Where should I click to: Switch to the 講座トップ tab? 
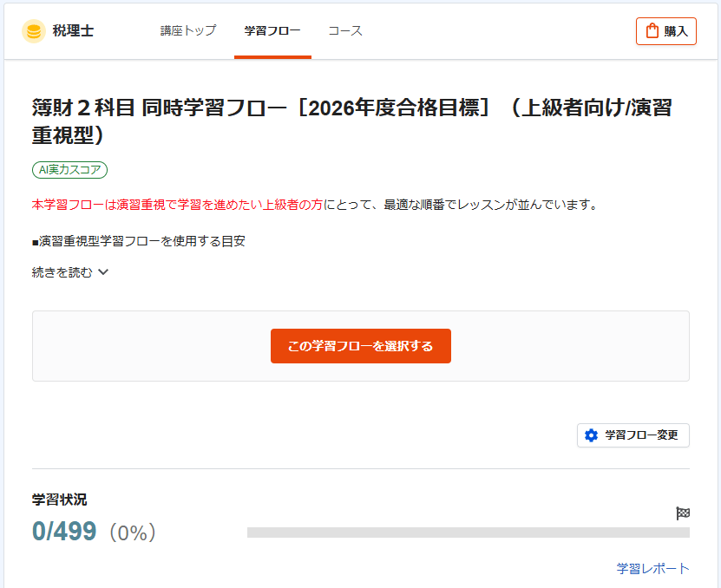187,29
